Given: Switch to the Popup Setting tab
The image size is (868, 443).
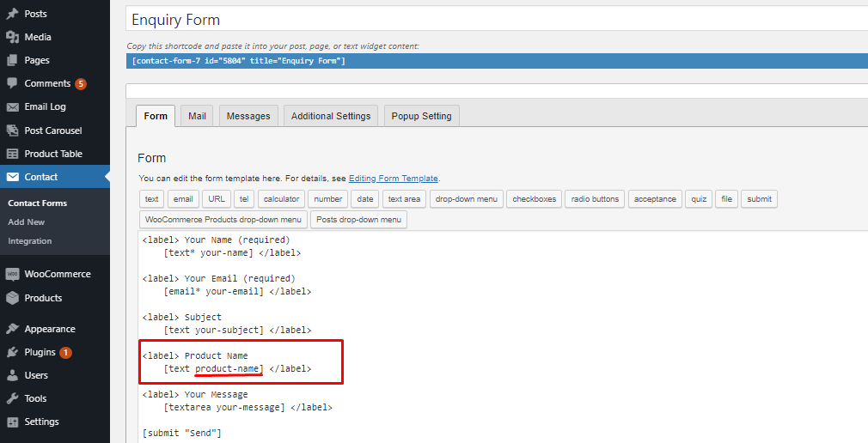Looking at the screenshot, I should click(422, 116).
